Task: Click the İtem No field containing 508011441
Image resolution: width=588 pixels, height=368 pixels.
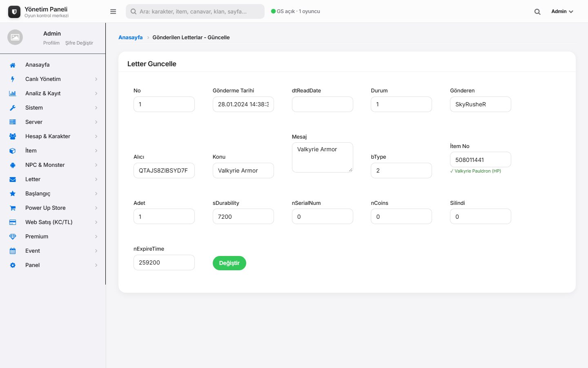Action: 481,159
